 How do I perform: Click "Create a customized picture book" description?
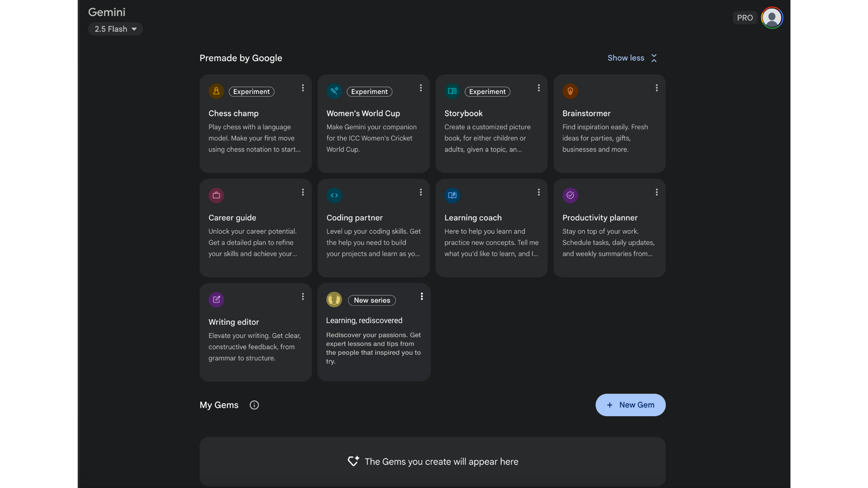[x=488, y=138]
